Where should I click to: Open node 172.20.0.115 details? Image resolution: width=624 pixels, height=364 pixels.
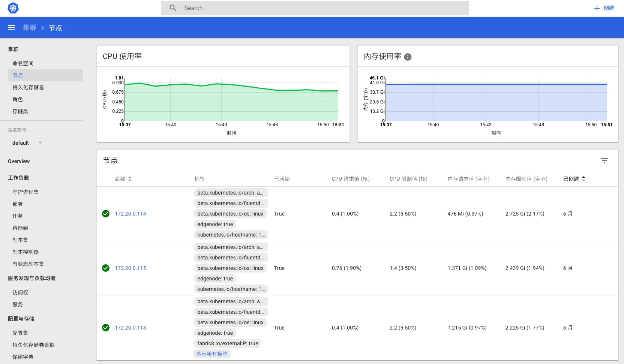tap(130, 268)
